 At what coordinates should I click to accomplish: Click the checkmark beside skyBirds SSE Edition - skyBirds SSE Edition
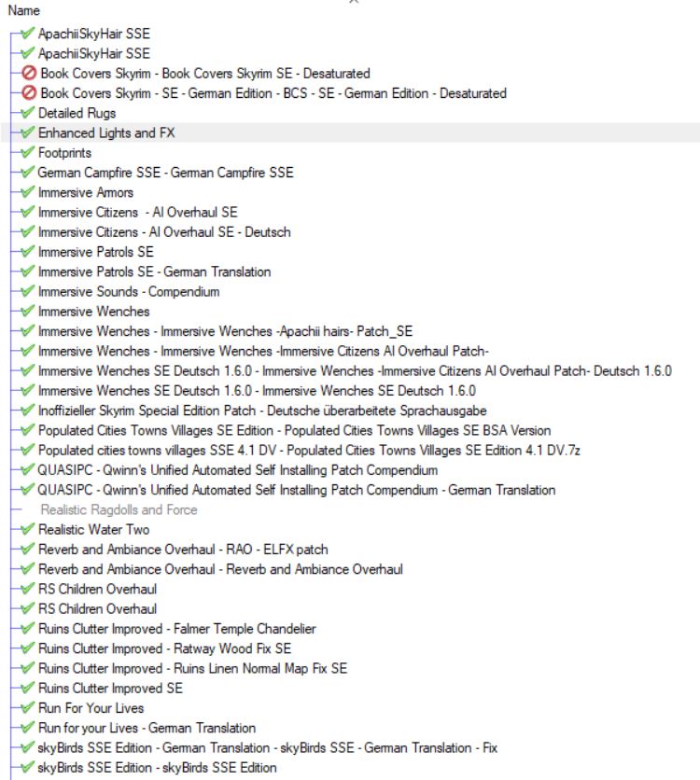click(28, 767)
